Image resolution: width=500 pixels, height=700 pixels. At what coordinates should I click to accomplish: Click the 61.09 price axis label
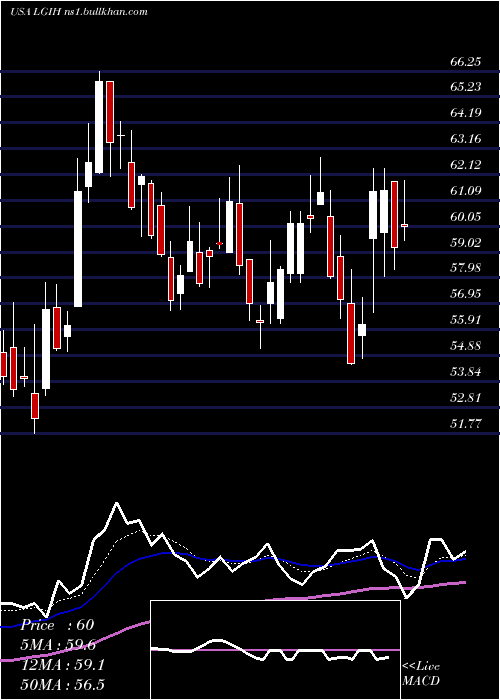pos(466,191)
